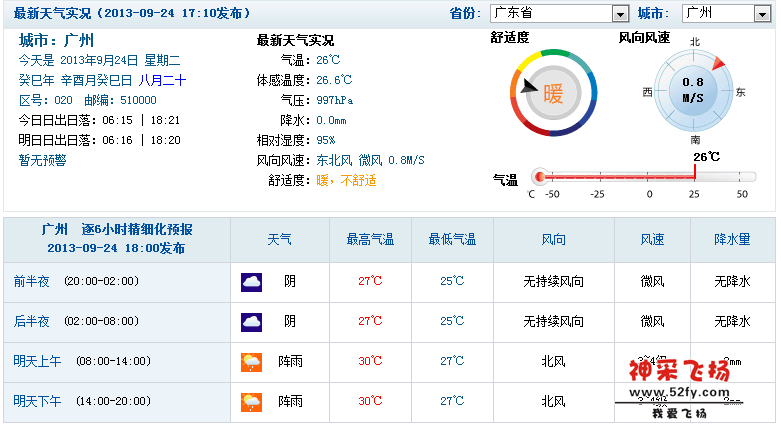The width and height of the screenshot is (781, 425).
Task: Click the 广州 逐6小时精细化预报 title
Action: (x=117, y=229)
